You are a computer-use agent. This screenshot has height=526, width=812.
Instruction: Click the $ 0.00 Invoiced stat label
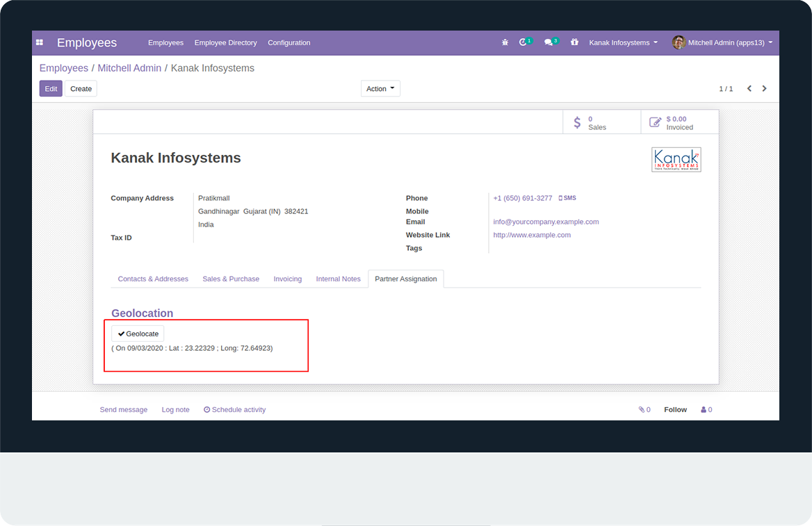coord(679,123)
